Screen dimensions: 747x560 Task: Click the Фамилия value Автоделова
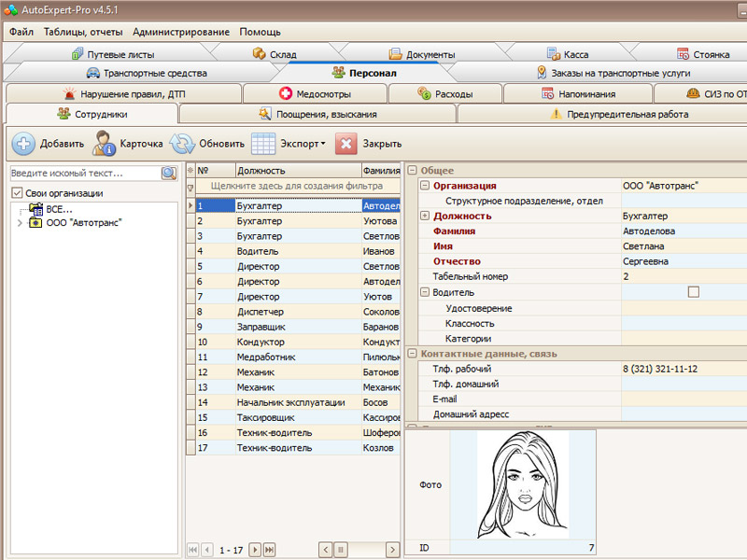[648, 231]
